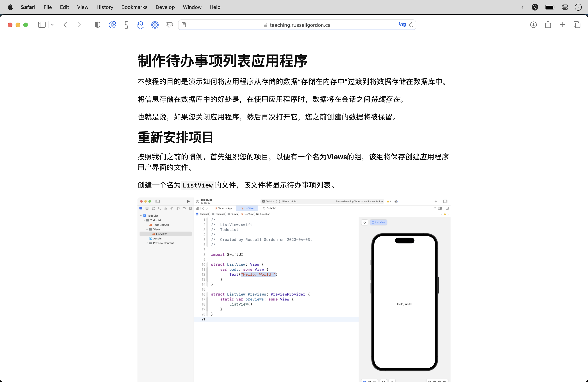
Task: Show the tab overview
Action: 577,25
